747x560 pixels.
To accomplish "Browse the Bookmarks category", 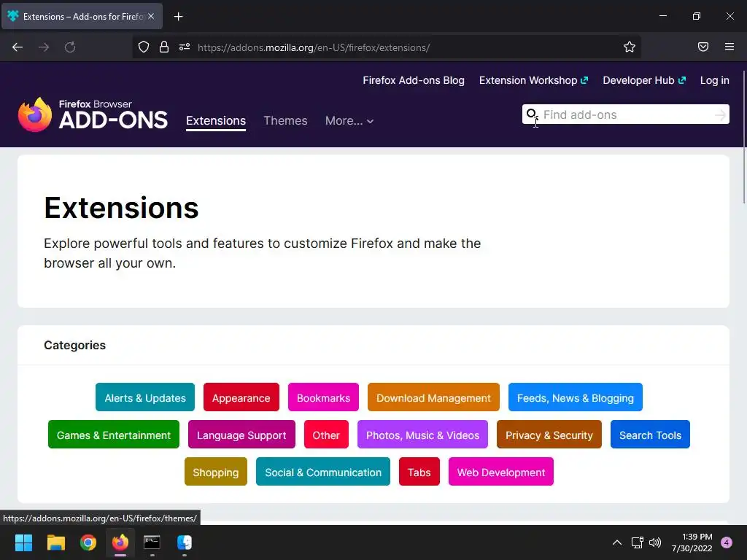I will coord(323,397).
